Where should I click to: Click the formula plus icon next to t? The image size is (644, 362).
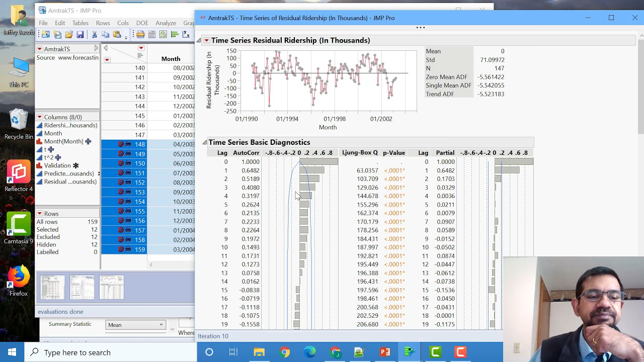pyautogui.click(x=50, y=149)
